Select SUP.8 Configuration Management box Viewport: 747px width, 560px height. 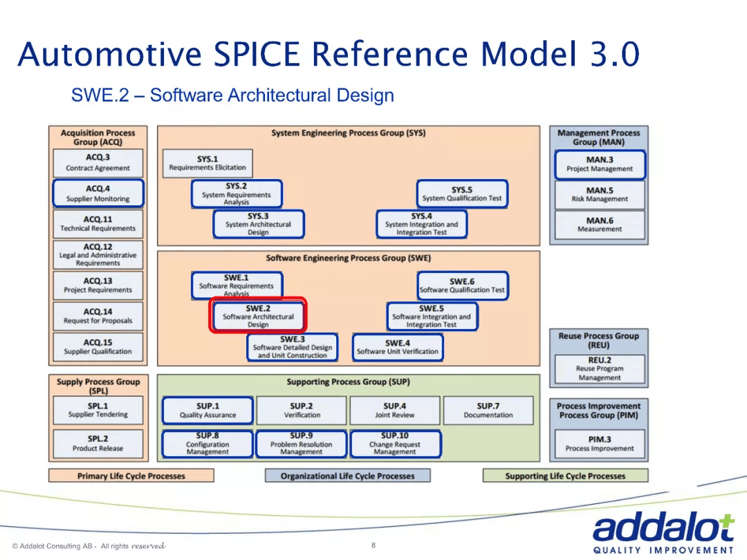(x=207, y=444)
